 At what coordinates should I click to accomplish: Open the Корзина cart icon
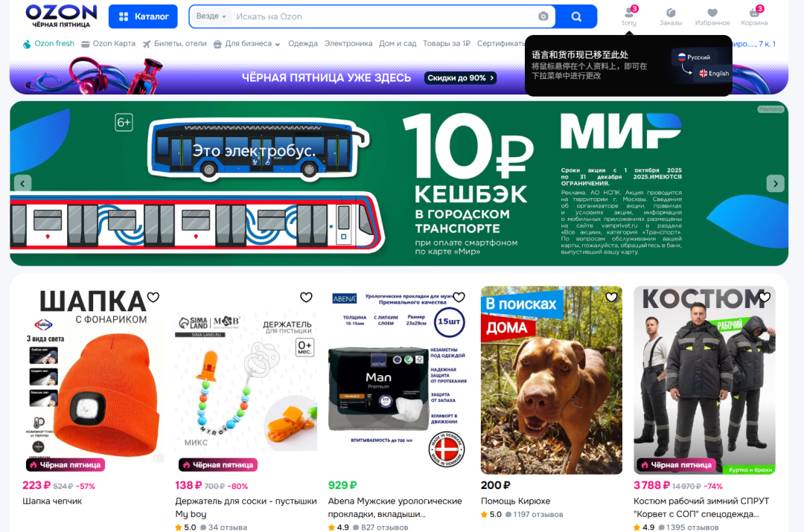(754, 16)
